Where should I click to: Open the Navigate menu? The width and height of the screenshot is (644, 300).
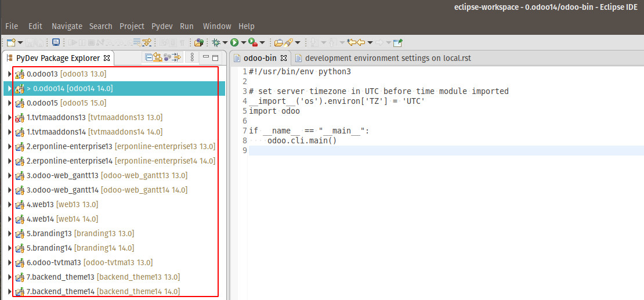click(x=67, y=26)
